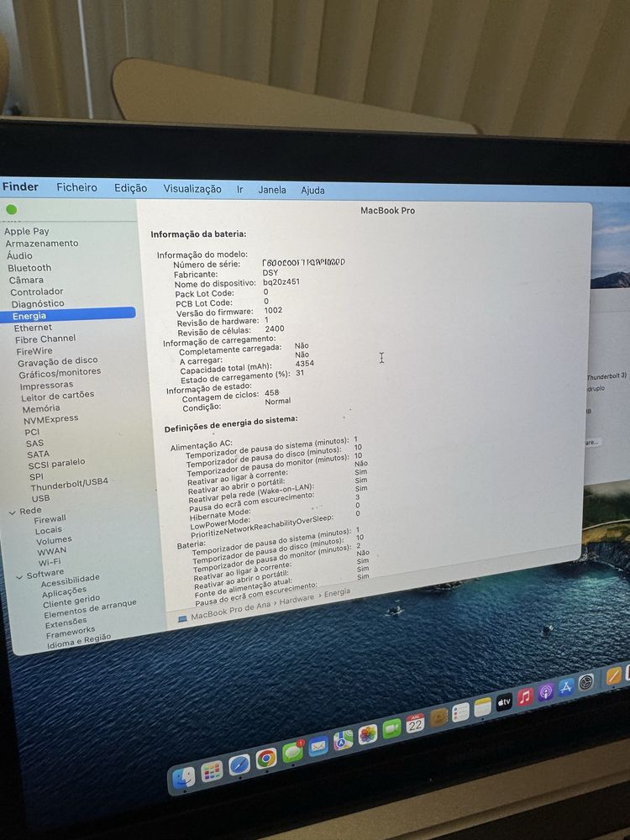The height and width of the screenshot is (840, 630).
Task: Select Bluetooth in the sidebar
Action: point(29,267)
